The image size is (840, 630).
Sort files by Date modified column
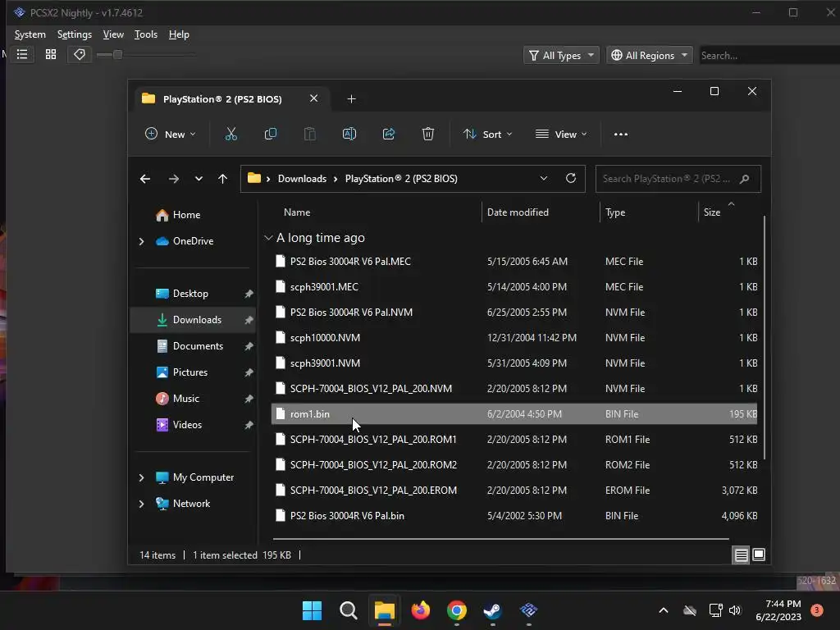(518, 212)
